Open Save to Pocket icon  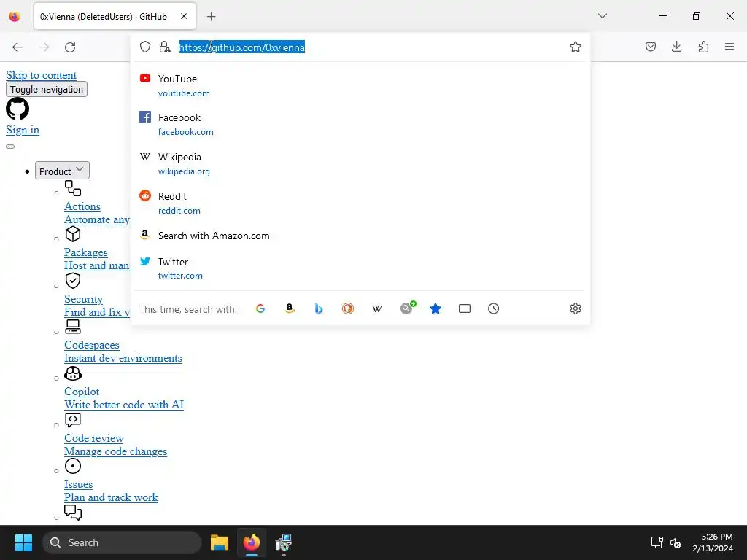651,47
